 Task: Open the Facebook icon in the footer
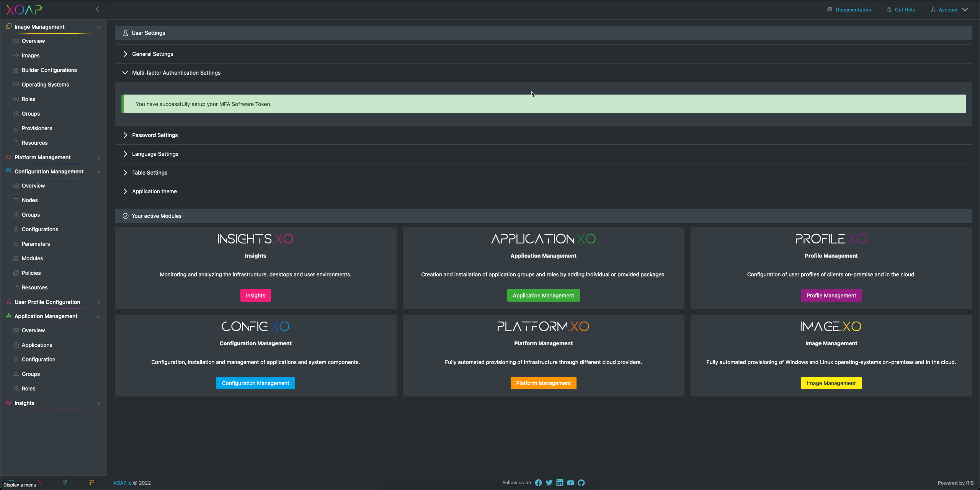[x=538, y=483]
